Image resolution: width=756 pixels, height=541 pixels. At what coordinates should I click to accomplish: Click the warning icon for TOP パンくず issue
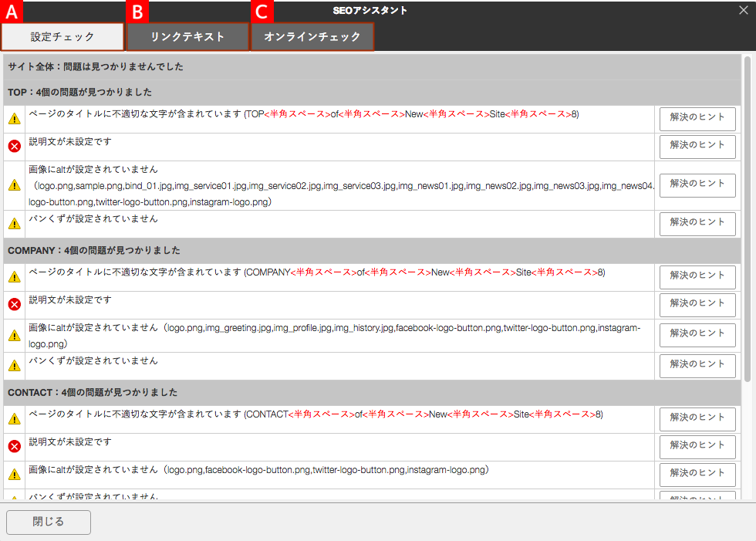15,223
